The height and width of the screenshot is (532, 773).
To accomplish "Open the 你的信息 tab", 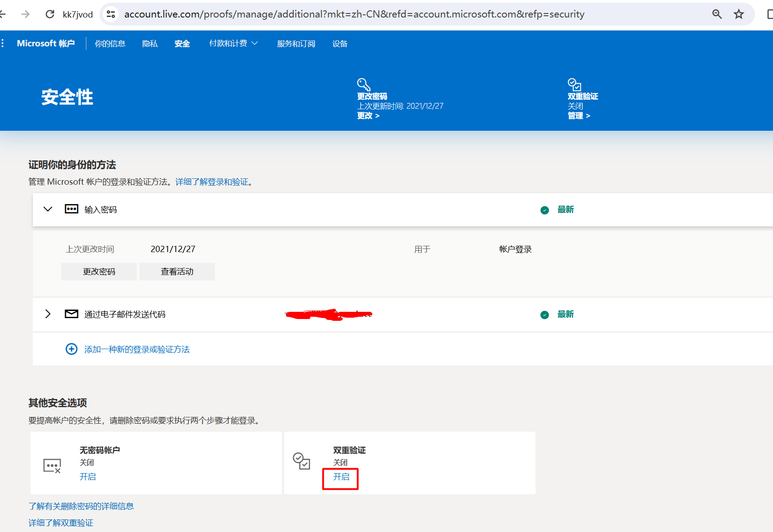I will pos(110,44).
